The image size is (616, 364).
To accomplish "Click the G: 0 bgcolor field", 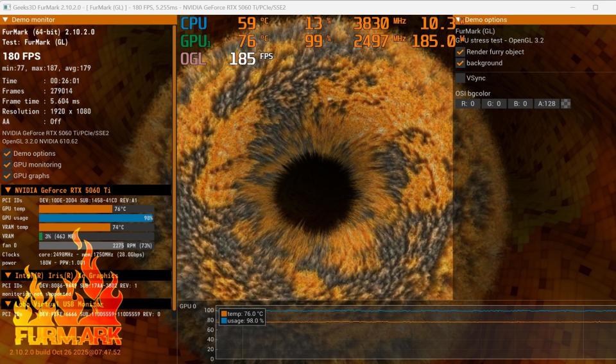I will (x=494, y=104).
